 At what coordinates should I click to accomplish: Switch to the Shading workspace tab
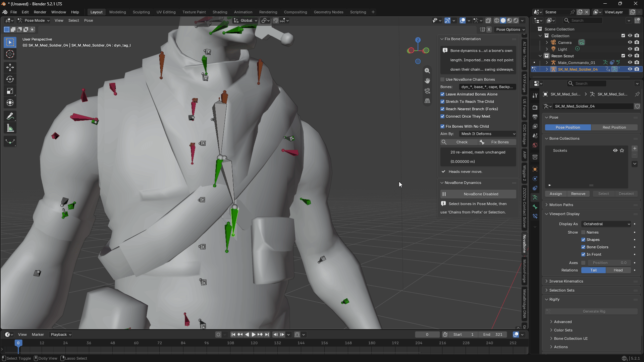220,12
